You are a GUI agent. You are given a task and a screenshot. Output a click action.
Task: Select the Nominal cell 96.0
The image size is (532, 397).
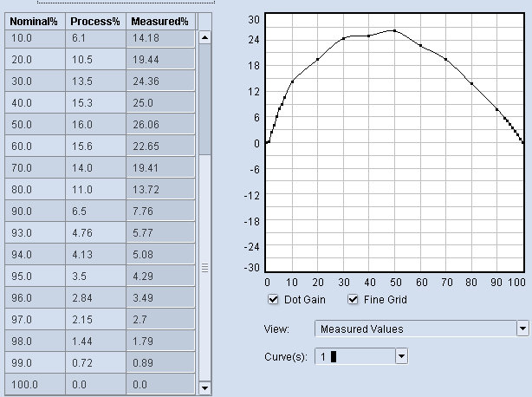[x=35, y=298]
